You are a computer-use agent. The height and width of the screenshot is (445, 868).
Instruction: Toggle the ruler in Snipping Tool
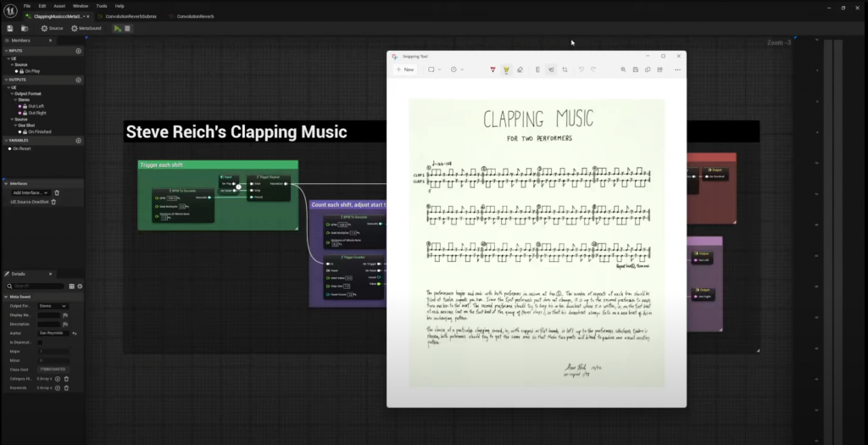click(x=537, y=70)
